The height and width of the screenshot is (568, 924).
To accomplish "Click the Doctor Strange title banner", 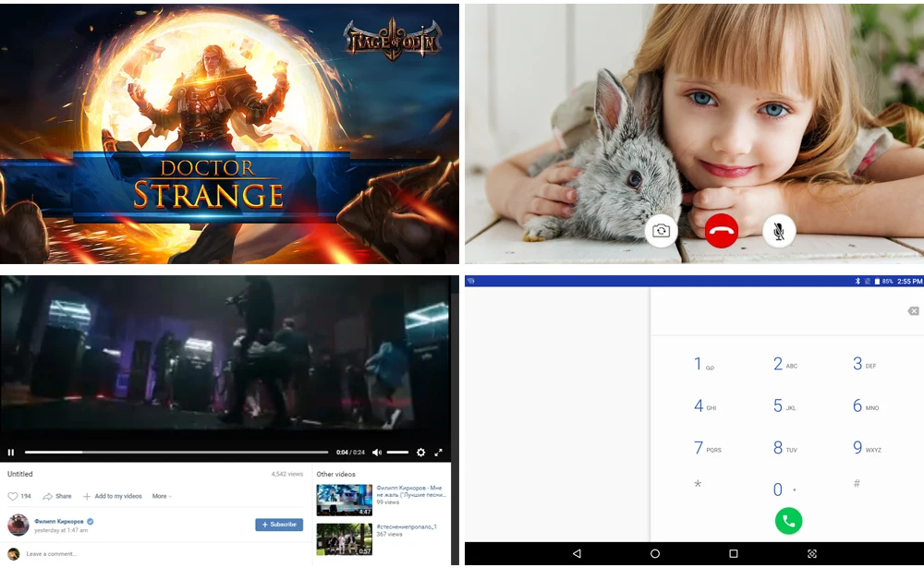I will (210, 186).
